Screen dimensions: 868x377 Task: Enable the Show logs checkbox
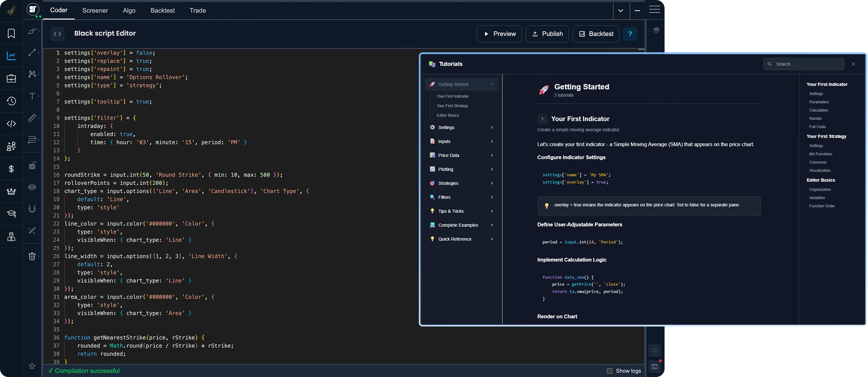pos(609,371)
